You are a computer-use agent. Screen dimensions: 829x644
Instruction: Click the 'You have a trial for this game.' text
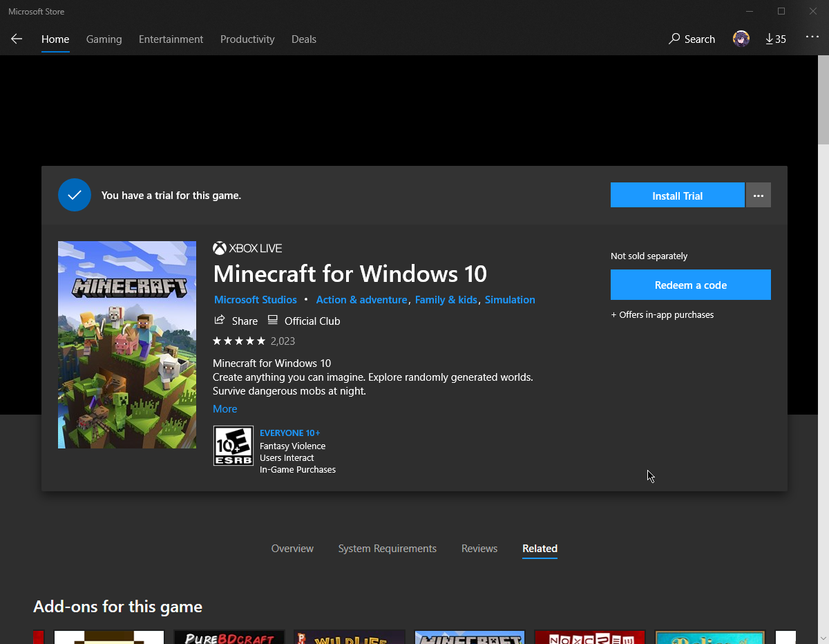171,196
